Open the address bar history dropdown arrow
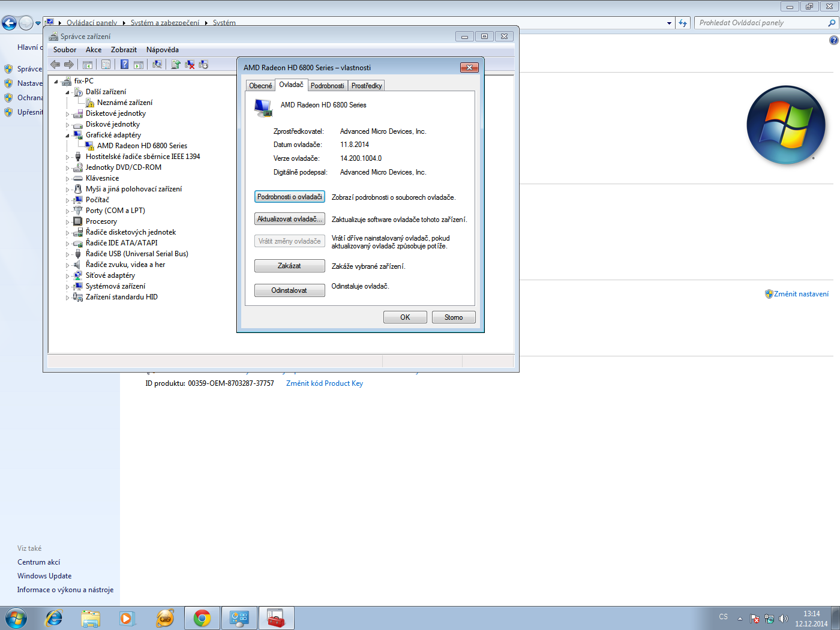 tap(670, 23)
